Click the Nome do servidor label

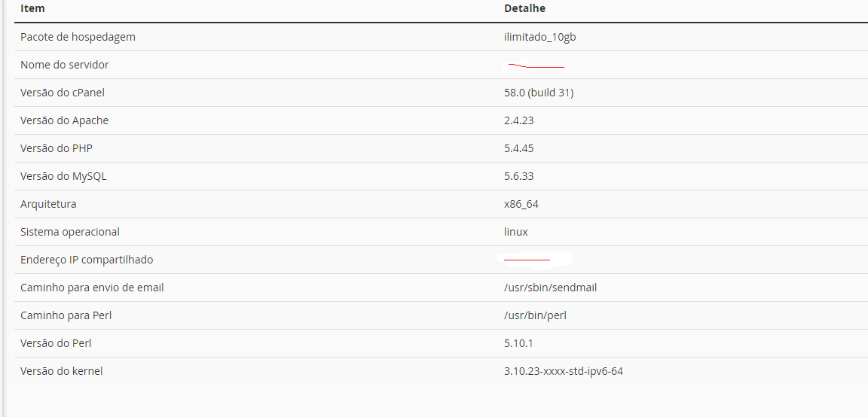click(65, 65)
